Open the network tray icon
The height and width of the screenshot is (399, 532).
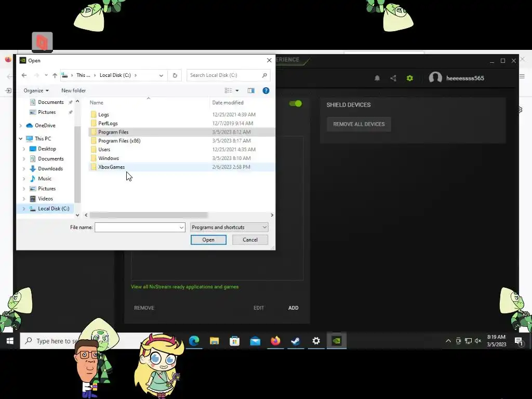[x=468, y=341]
